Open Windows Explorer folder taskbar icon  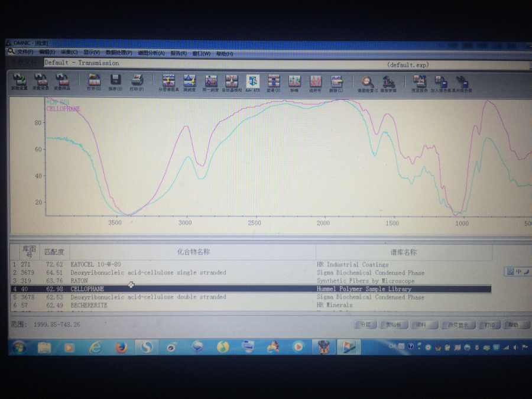(44, 347)
